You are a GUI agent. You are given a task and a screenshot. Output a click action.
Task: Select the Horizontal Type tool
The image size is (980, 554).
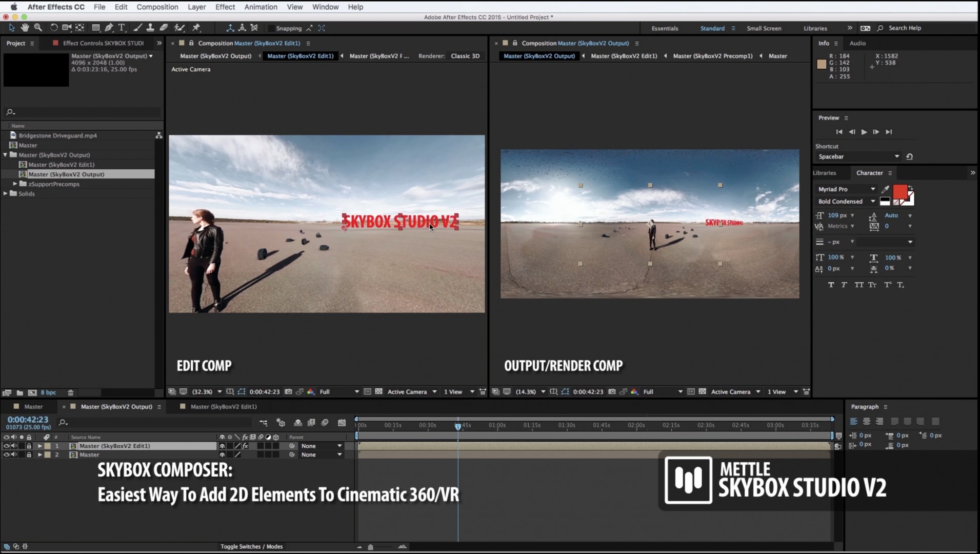click(122, 28)
